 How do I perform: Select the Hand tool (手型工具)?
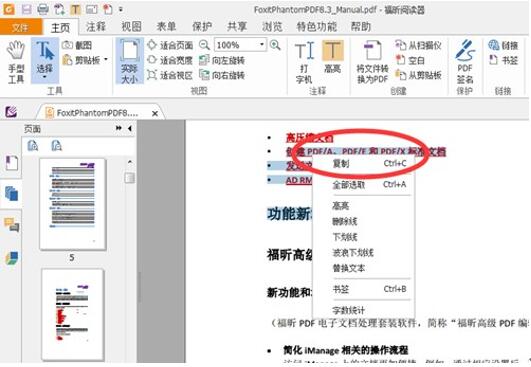click(16, 61)
